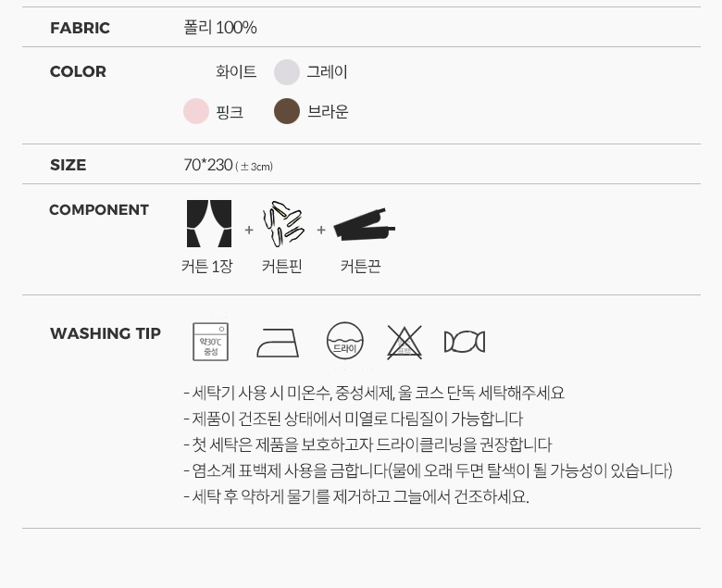Click the 화이트 color label

pyautogui.click(x=236, y=72)
